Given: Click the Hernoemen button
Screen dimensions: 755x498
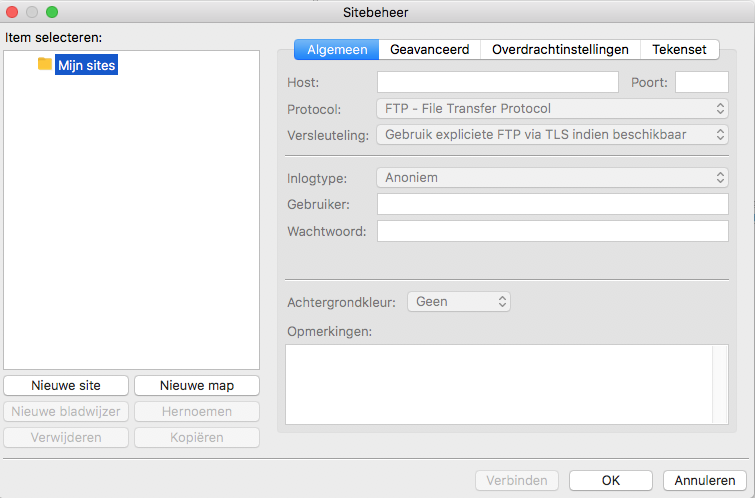Looking at the screenshot, I should click(197, 412).
